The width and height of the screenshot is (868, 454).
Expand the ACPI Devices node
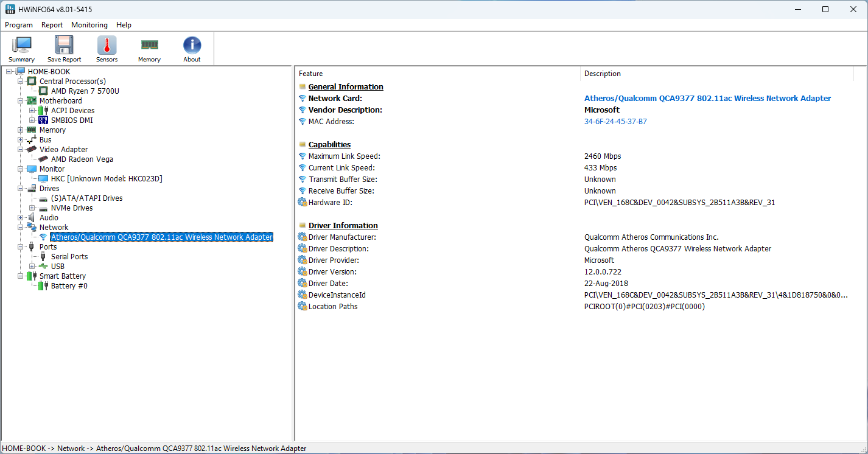tap(32, 111)
